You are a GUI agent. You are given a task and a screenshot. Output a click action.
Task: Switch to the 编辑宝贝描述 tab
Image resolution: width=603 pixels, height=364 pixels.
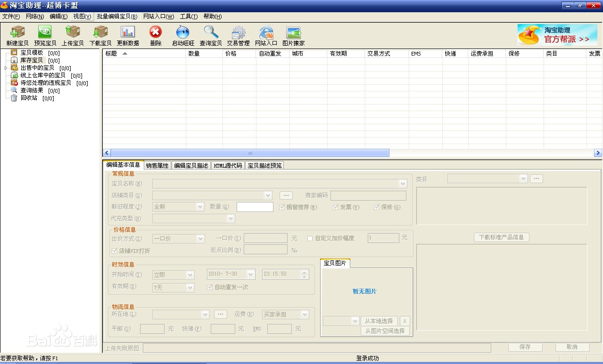tap(191, 165)
